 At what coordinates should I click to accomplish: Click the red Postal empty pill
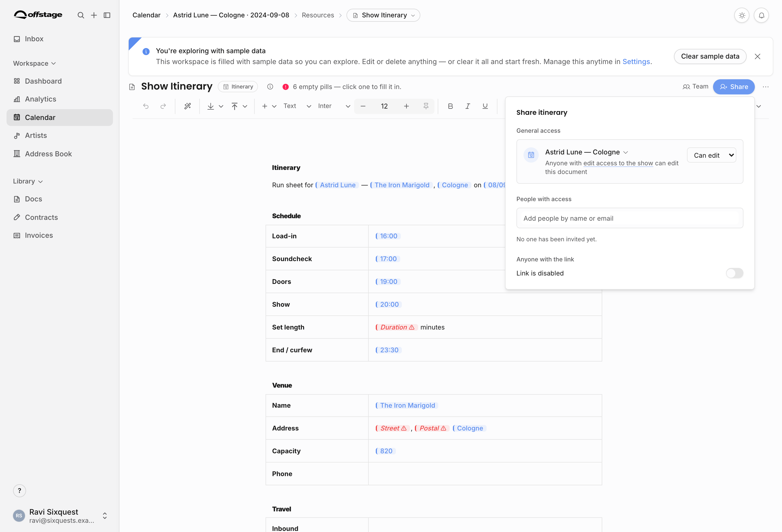431,428
